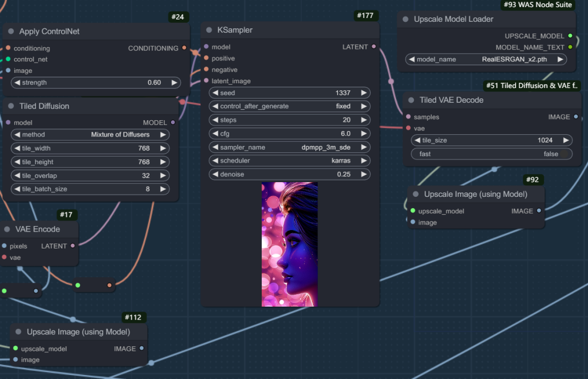Increase the seed value with right arrow
588x379 pixels.
(363, 93)
